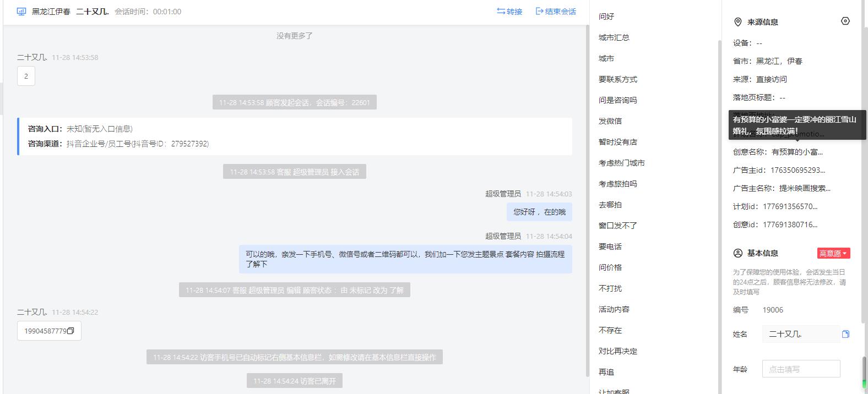Click the notice 由 未标记 改为 了解
868x394 pixels.
tap(295, 290)
